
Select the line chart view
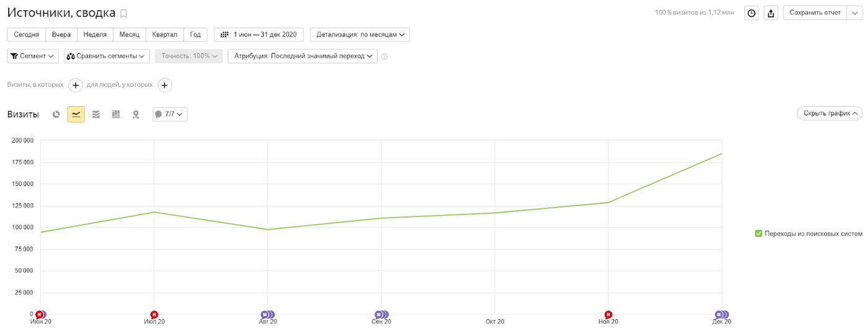click(x=76, y=114)
